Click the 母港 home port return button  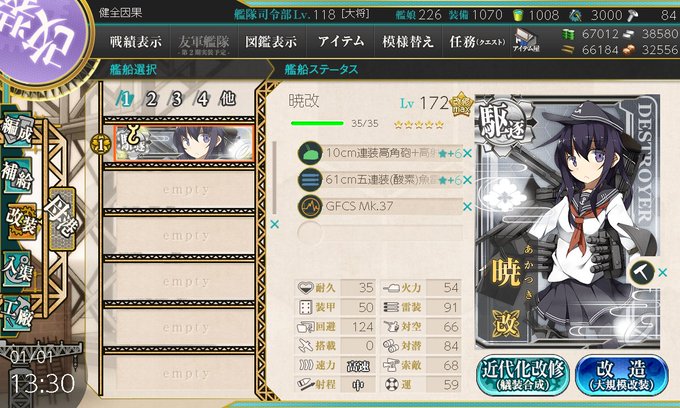coord(62,219)
